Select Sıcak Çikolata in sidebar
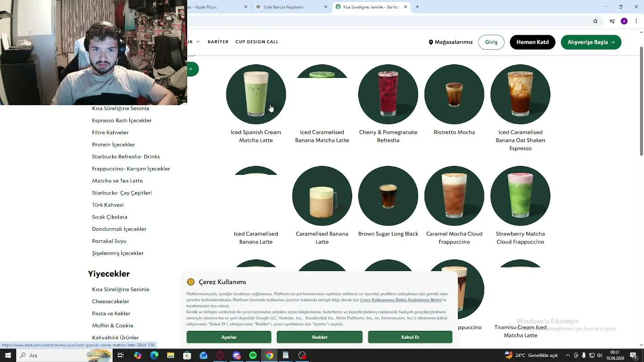The height and width of the screenshot is (362, 644). tap(110, 217)
